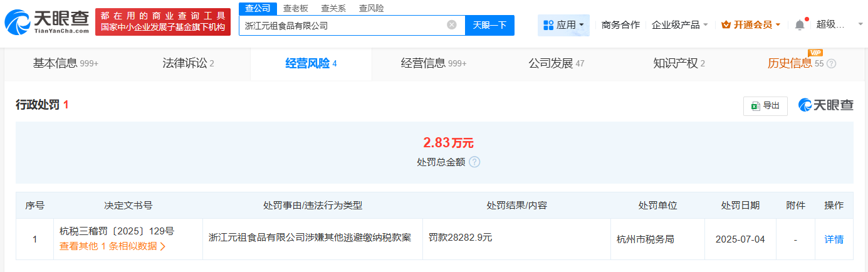The width and height of the screenshot is (868, 272).
Task: Open the 知识产权 tab
Action: pos(679,63)
